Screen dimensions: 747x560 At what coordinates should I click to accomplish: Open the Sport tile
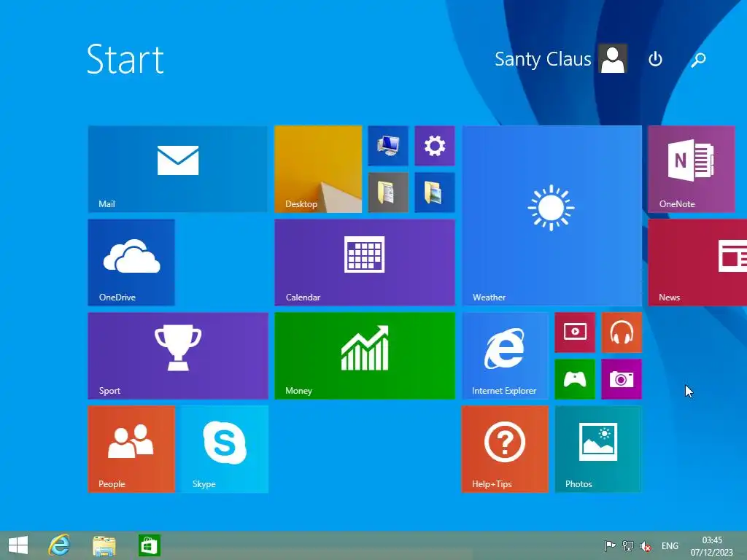click(x=178, y=356)
